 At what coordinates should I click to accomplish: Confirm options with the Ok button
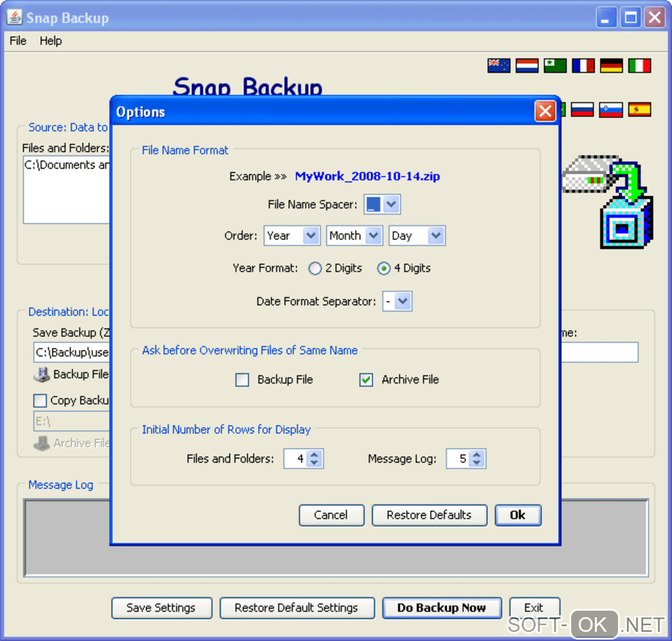point(518,515)
